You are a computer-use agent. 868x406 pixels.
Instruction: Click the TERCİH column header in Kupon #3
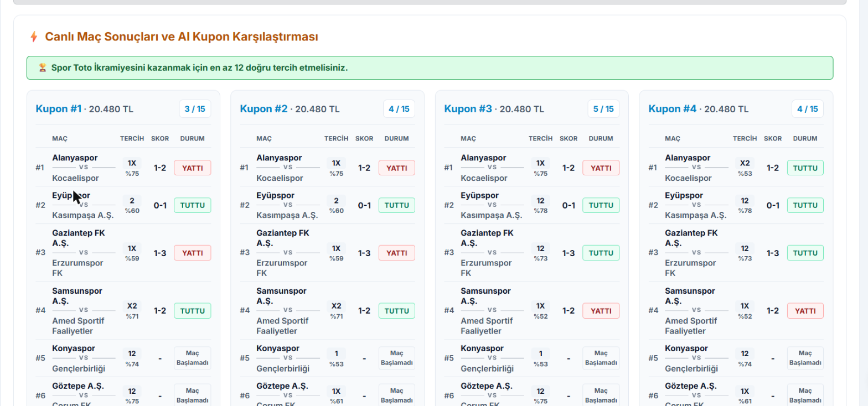[x=540, y=138]
